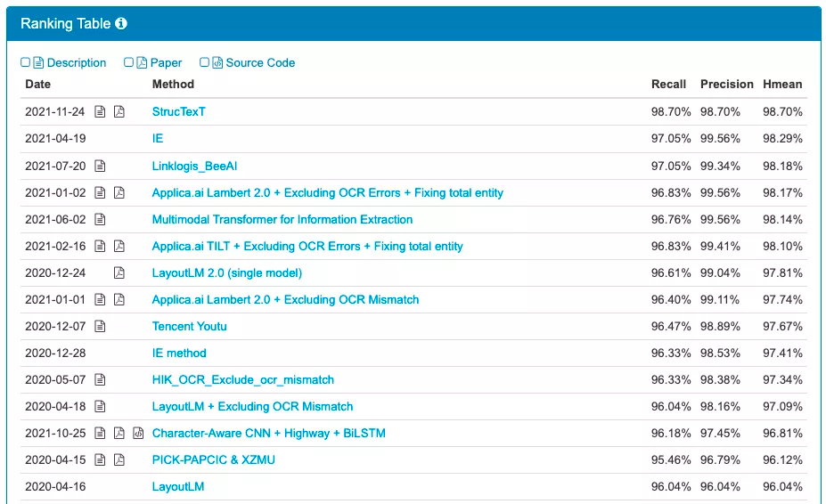Click the Precision column header
The image size is (826, 504).
coord(726,85)
